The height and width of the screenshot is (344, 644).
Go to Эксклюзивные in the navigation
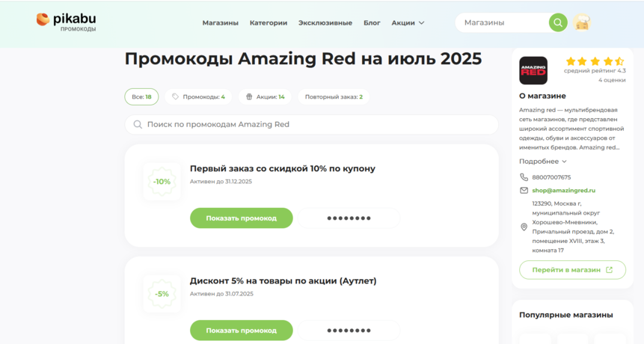coord(325,23)
